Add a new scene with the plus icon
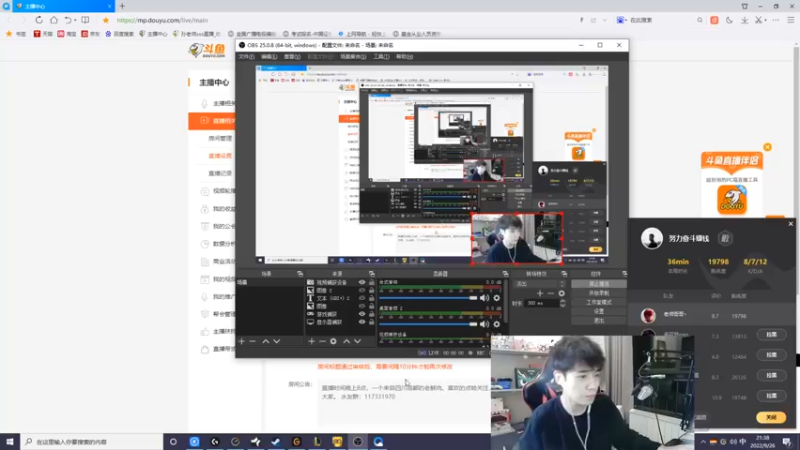This screenshot has height=450, width=800. click(242, 341)
